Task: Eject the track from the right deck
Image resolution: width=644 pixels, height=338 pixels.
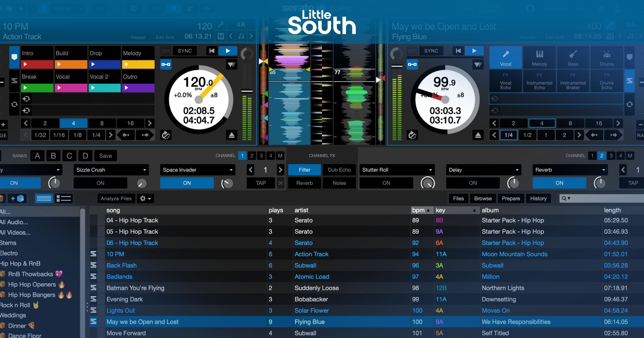Action: coord(478,135)
